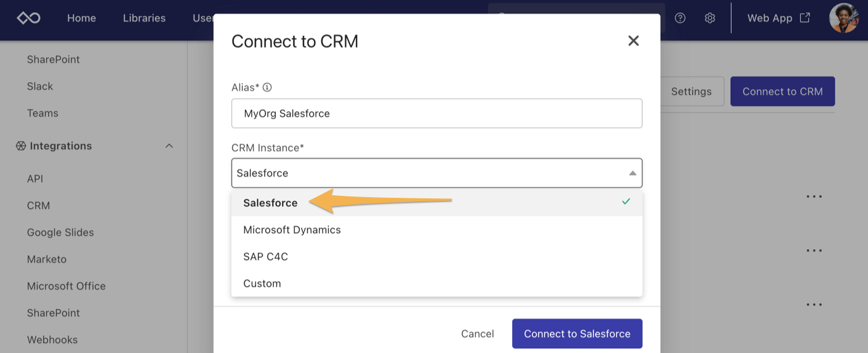
Task: Open Web App external link
Action: [778, 18]
